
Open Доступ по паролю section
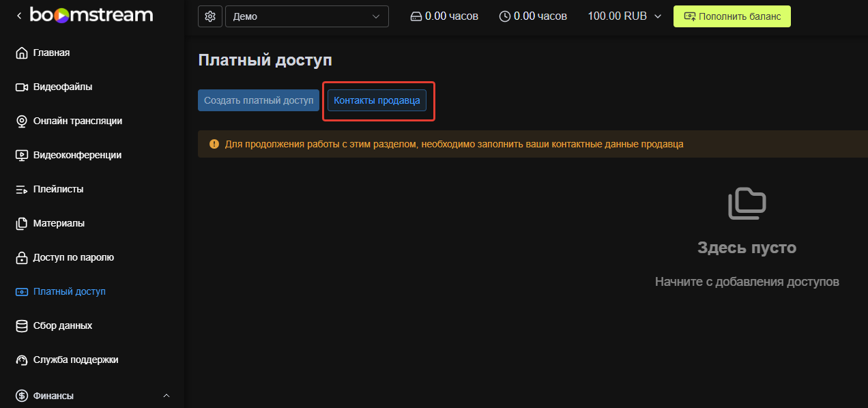[74, 257]
